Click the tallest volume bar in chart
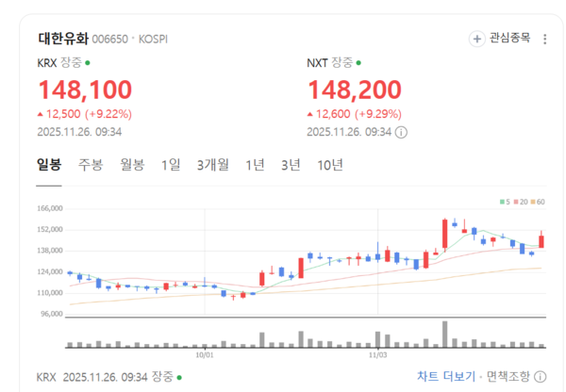 pos(444,335)
